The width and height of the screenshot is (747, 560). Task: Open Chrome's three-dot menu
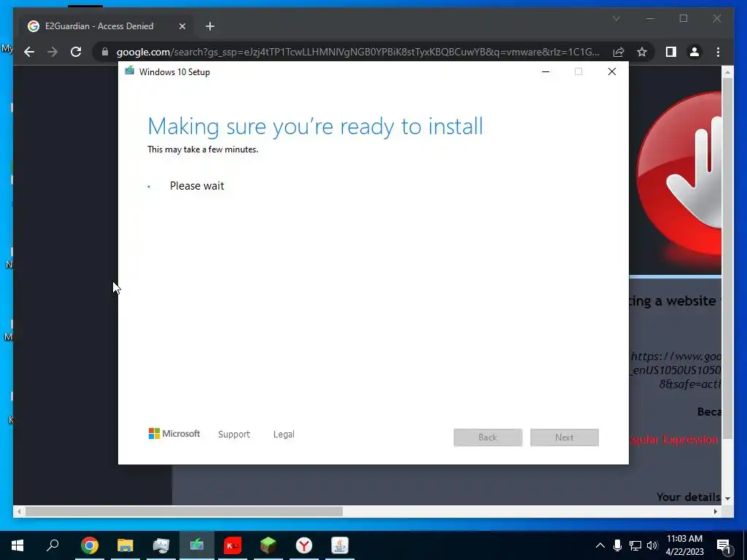718,52
